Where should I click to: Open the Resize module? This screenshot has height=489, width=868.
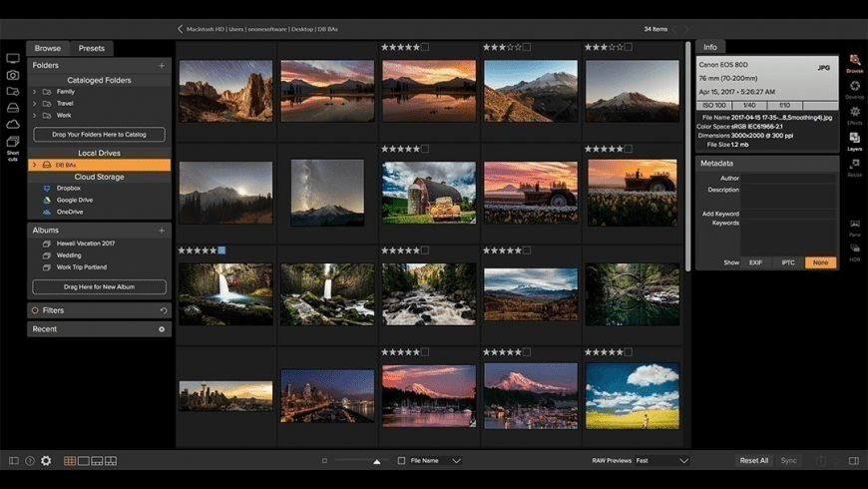click(x=854, y=165)
